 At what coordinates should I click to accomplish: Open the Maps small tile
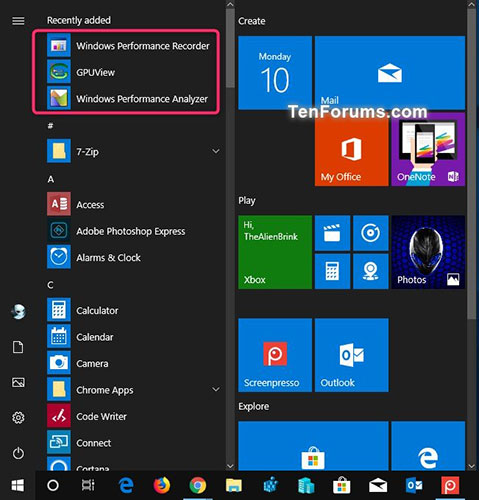click(371, 271)
